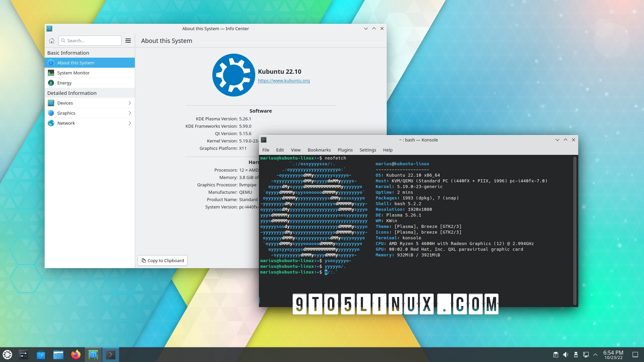This screenshot has height=362, width=644.
Task: Open the Kubuntu application launcher
Action: pyautogui.click(x=7, y=354)
